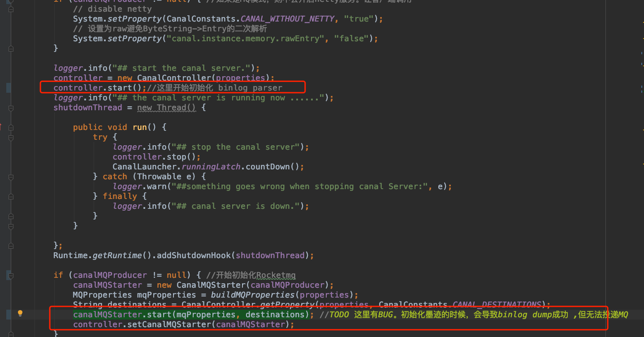Click the blue change marker beside controller.start() line
Viewport: 644px width, 337px height.
pos(8,87)
